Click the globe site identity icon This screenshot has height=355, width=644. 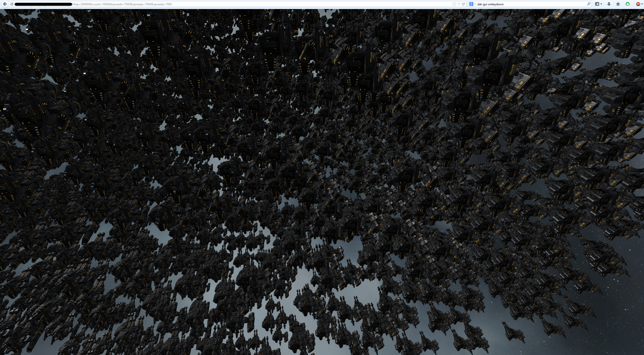[12, 4]
